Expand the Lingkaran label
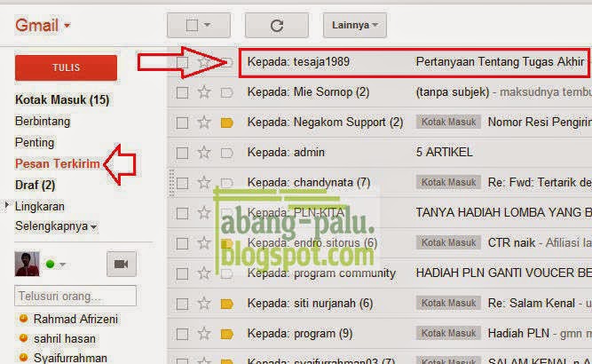Viewport: 592px width, 364px height. tap(6, 206)
